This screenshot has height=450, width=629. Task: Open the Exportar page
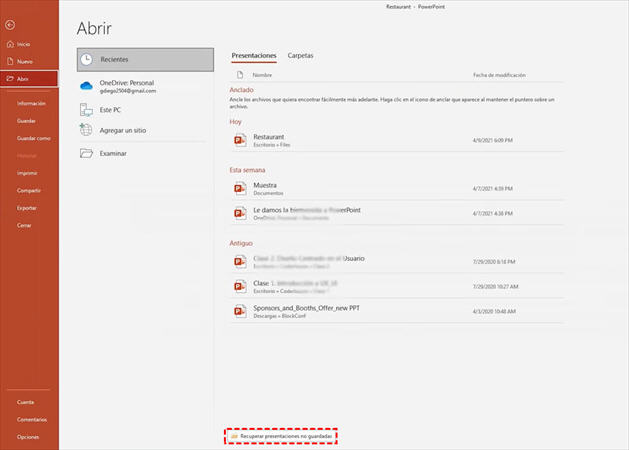tap(26, 208)
